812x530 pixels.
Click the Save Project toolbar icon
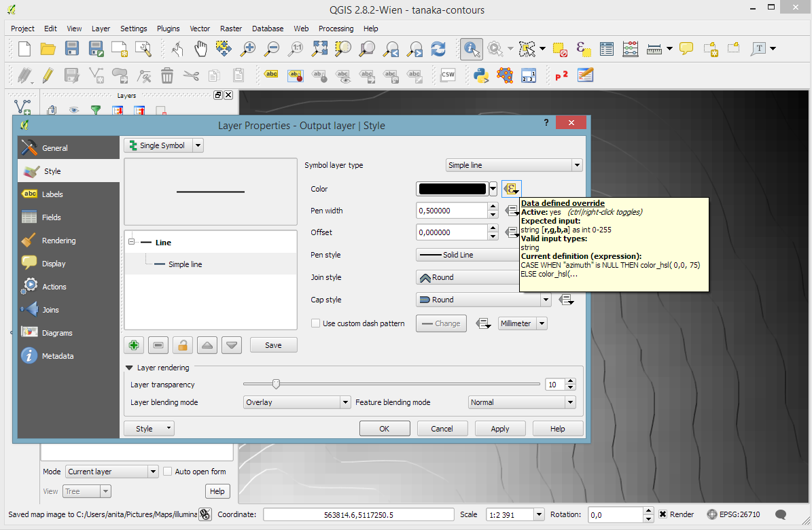(x=72, y=48)
